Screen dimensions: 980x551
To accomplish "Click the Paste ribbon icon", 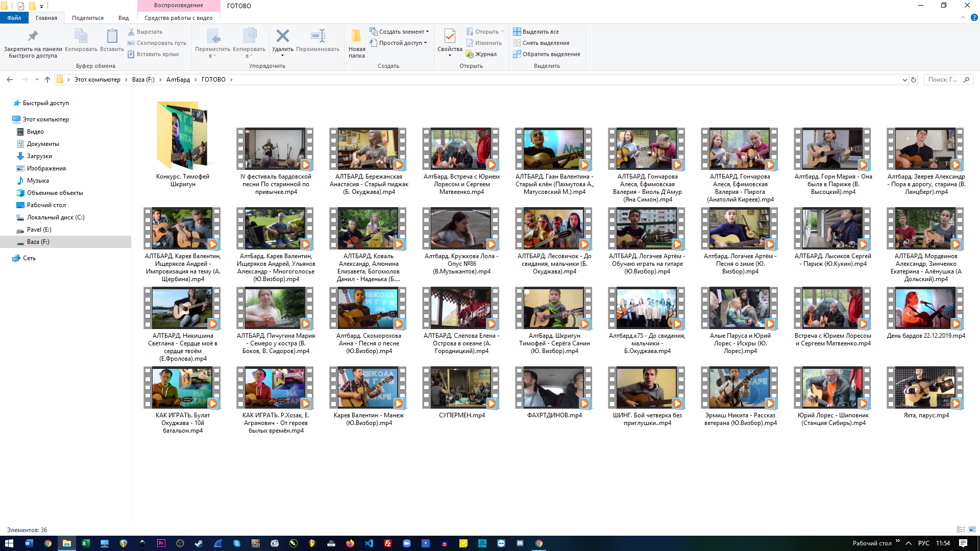I will click(x=112, y=41).
